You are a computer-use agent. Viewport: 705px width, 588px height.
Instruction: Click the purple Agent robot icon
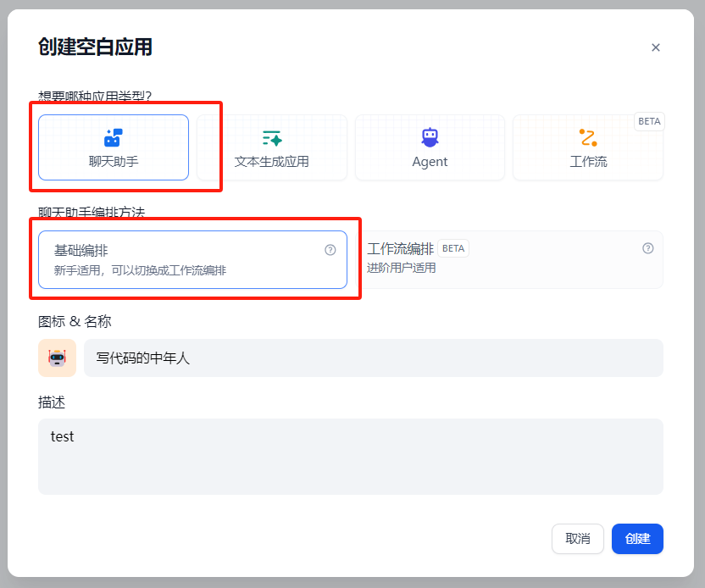point(430,136)
